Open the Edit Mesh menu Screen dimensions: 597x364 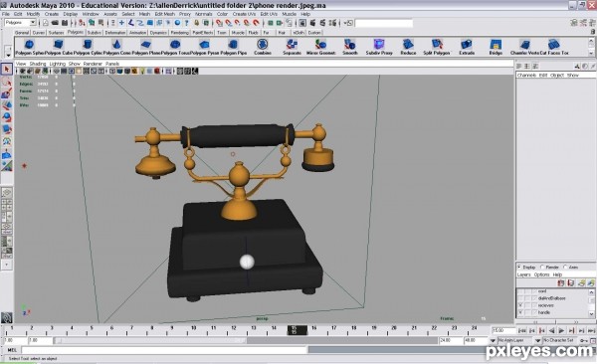click(x=164, y=14)
